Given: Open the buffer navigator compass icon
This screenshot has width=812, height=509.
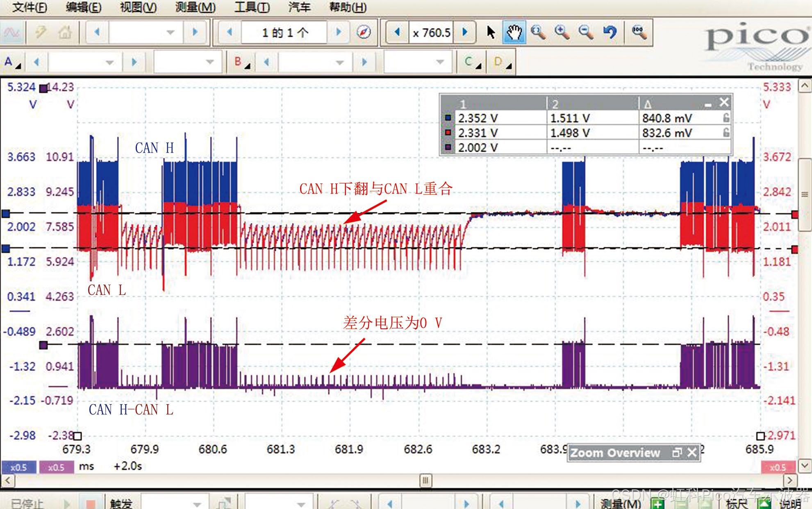Looking at the screenshot, I should tap(364, 32).
